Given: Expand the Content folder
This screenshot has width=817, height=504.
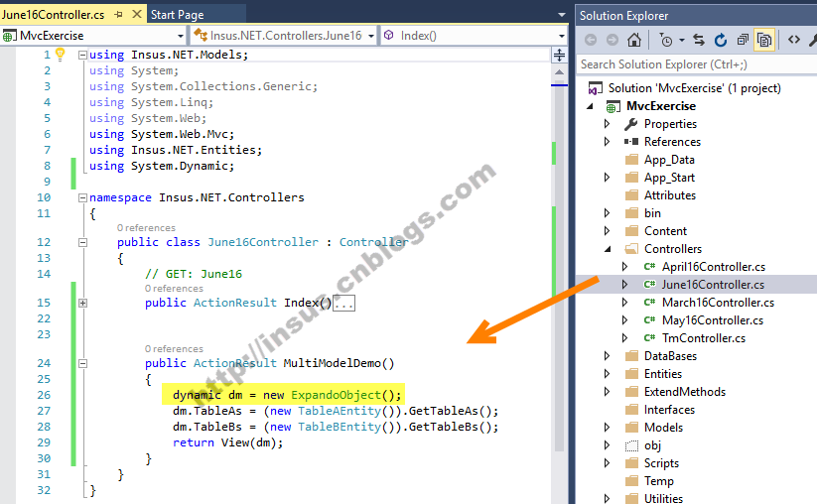Looking at the screenshot, I should coord(607,230).
